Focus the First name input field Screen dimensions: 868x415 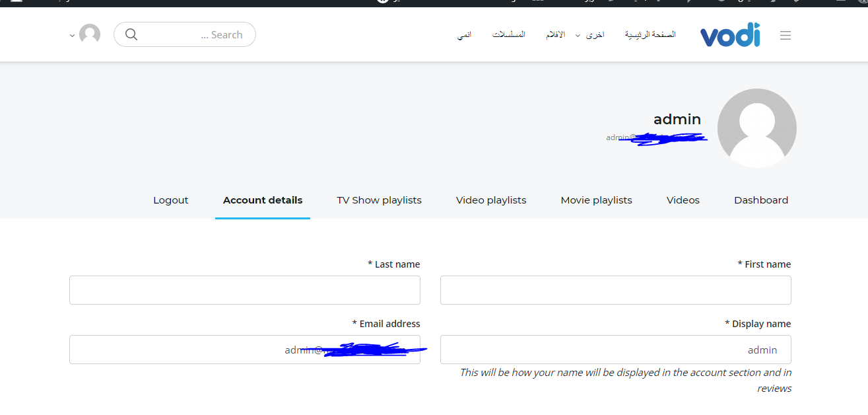click(x=615, y=290)
